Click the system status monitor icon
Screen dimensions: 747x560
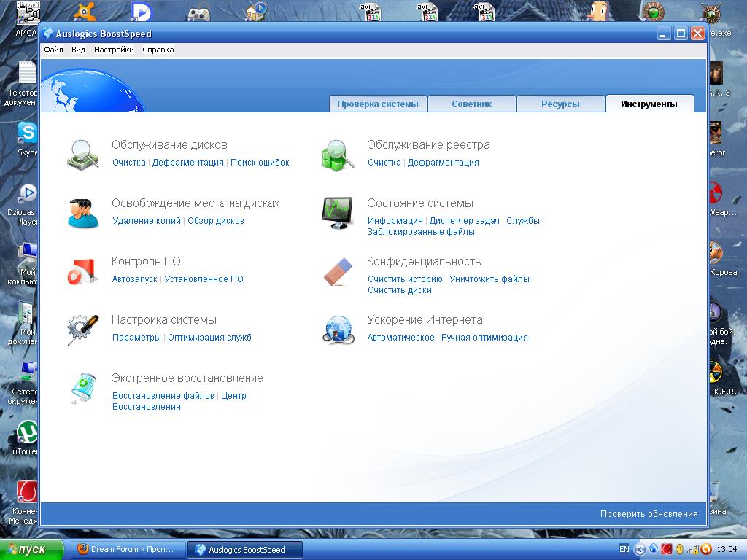click(338, 213)
